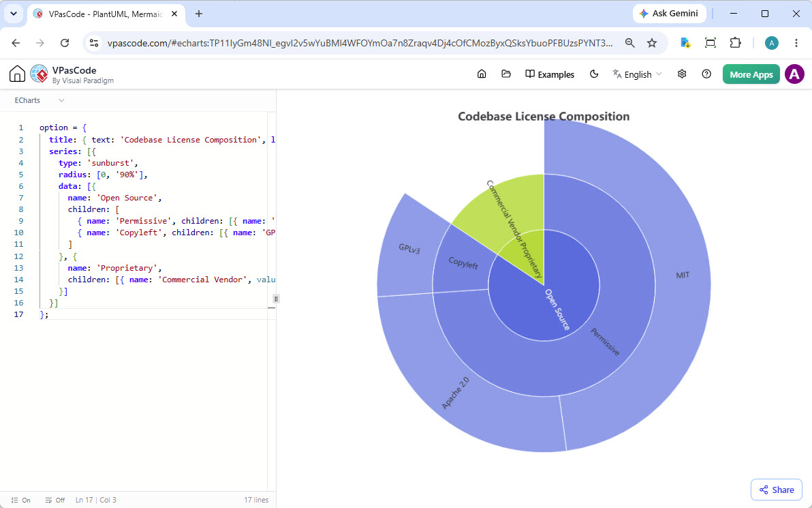Click the Share button

(777, 490)
